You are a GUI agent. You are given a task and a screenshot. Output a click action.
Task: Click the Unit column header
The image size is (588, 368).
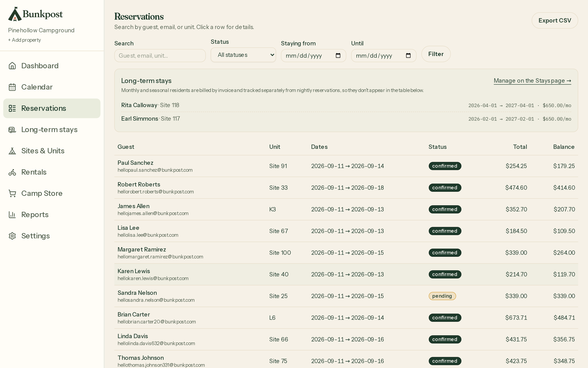point(275,147)
